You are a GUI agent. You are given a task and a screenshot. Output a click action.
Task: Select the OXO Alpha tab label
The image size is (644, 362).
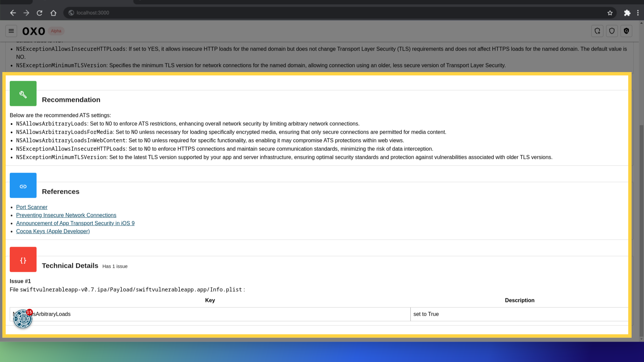43,31
